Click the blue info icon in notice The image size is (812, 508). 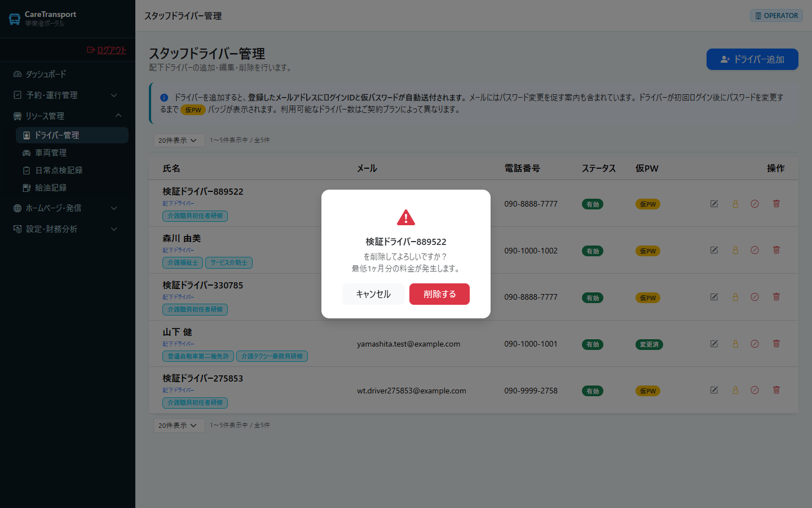click(164, 98)
